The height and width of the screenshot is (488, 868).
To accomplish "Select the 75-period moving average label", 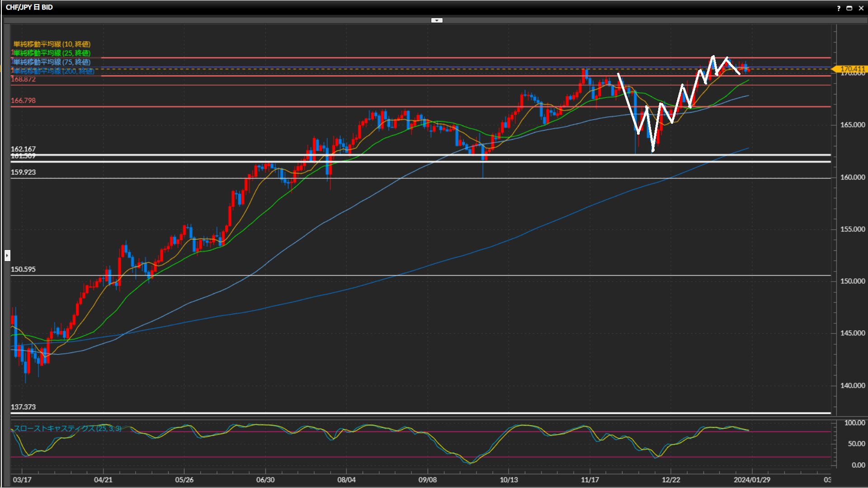I will (x=52, y=62).
